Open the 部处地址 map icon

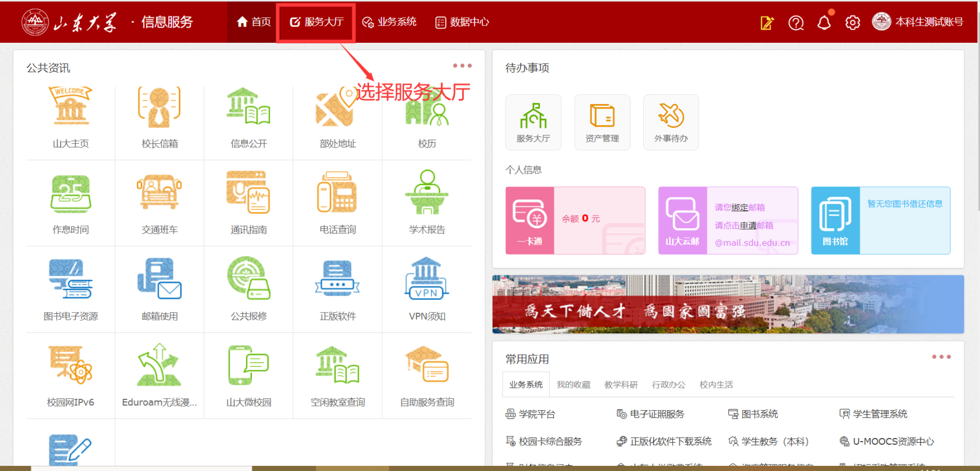[x=337, y=106]
